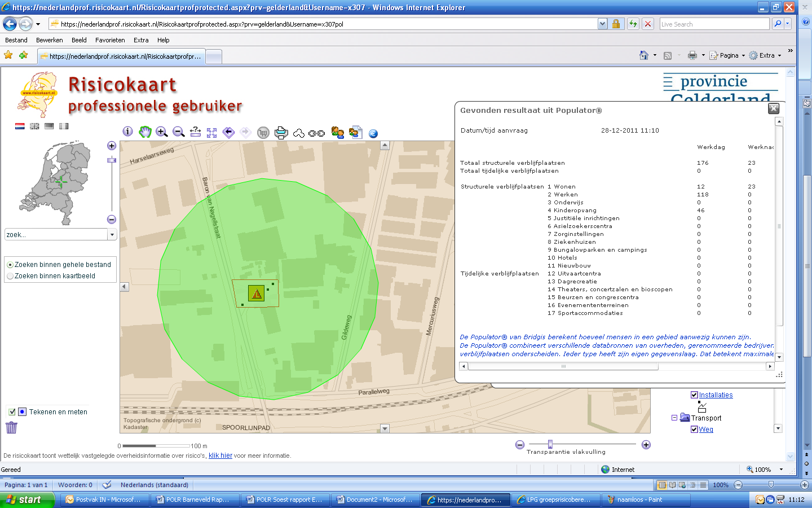Click in the Live Search field
The width and height of the screenshot is (812, 508).
tap(714, 24)
